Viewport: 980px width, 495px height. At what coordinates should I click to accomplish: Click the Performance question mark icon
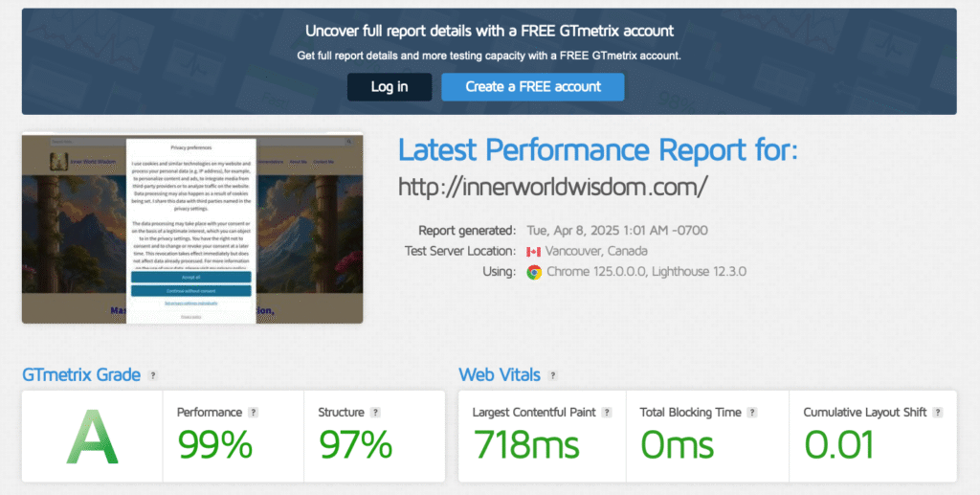coord(253,413)
